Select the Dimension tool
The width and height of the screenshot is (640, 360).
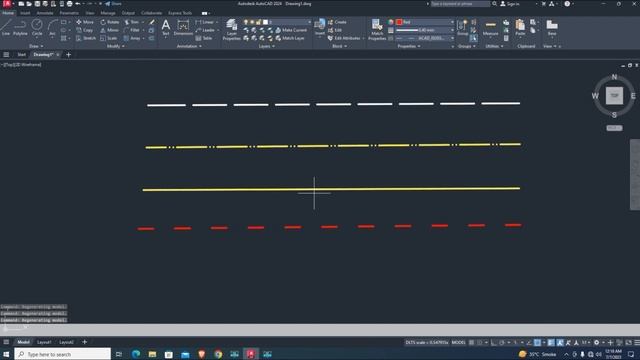(x=183, y=28)
